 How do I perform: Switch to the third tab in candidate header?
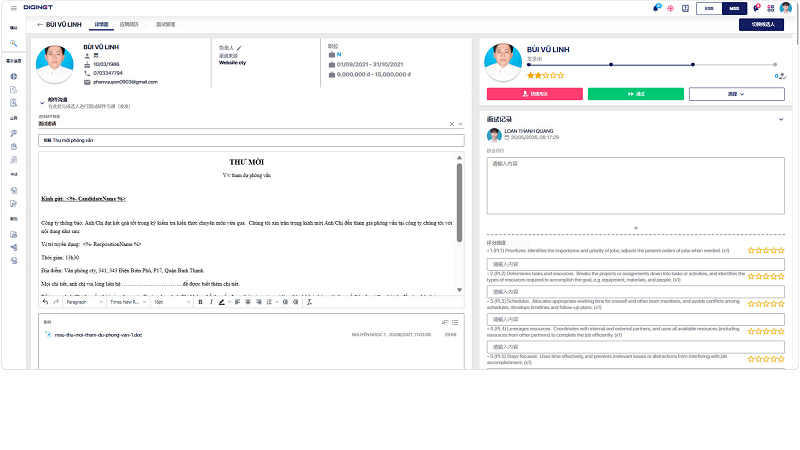pos(165,24)
